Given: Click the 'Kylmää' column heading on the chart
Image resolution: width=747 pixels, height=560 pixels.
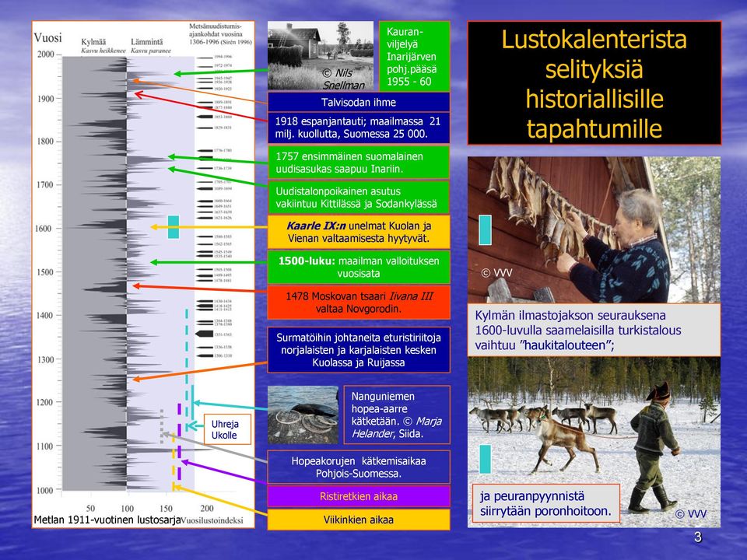Looking at the screenshot, I should pyautogui.click(x=93, y=42).
